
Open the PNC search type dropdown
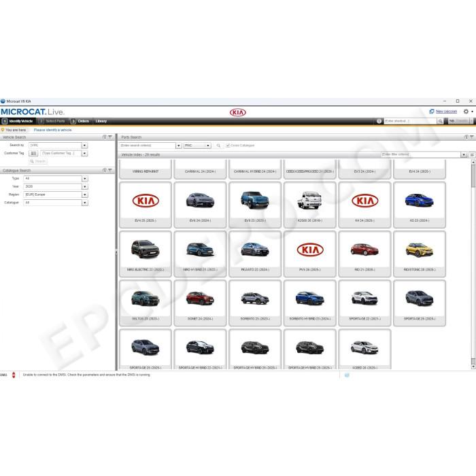point(197,146)
